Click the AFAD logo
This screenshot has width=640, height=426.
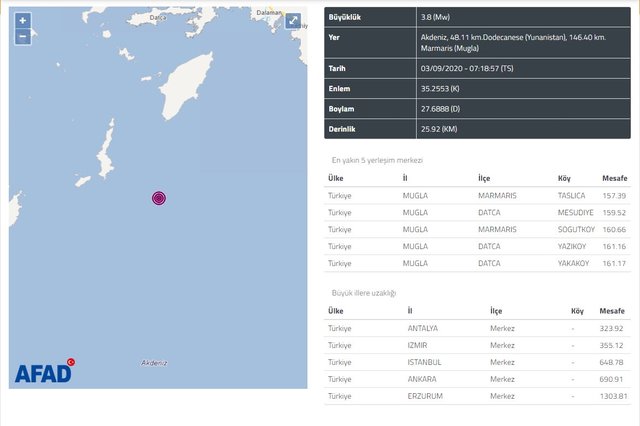(42, 373)
